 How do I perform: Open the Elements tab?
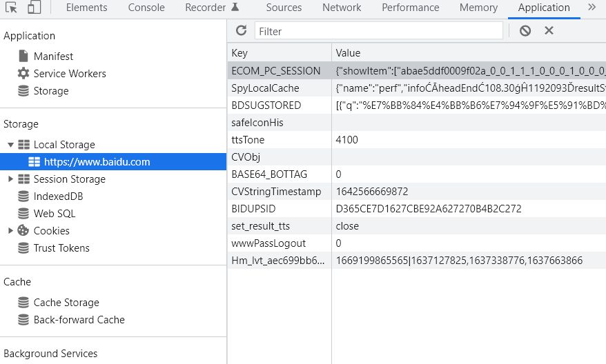click(x=86, y=8)
